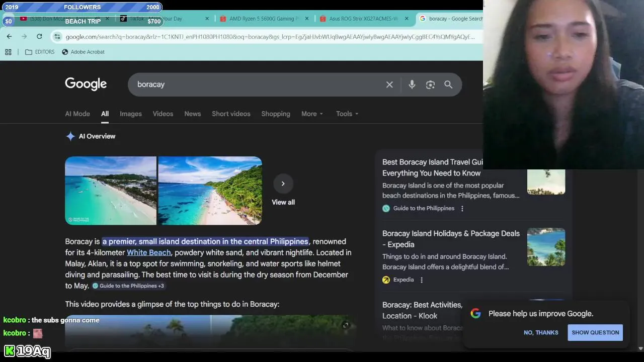Image resolution: width=644 pixels, height=362 pixels.
Task: Click the AI Overview sparkle icon
Action: click(x=70, y=136)
